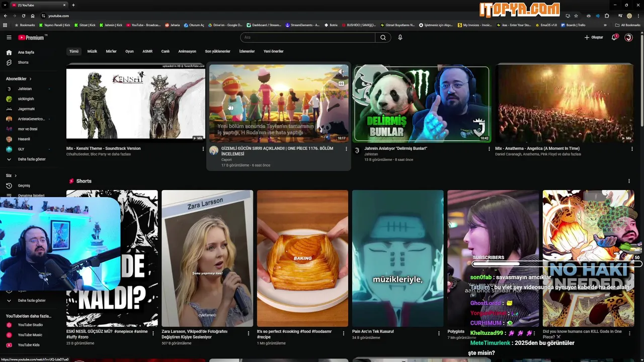Select the Oyun filter chip
Screen dimensions: 644x362
point(129,51)
